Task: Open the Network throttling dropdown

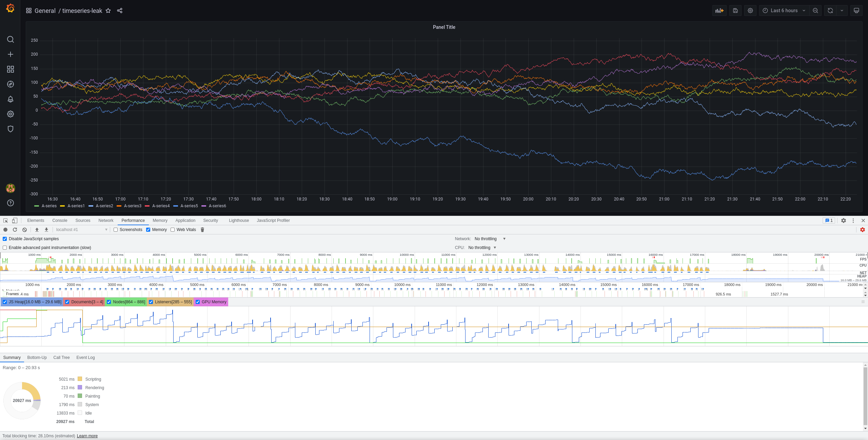Action: click(489, 238)
